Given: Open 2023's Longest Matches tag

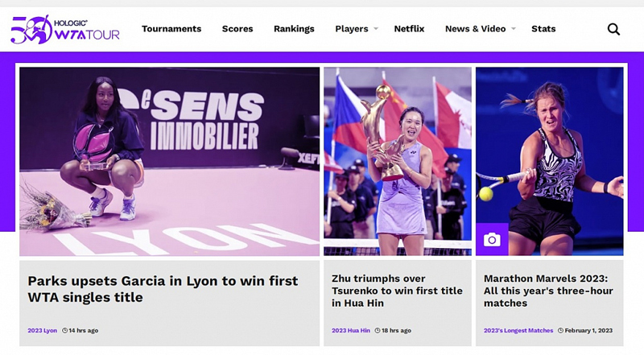Looking at the screenshot, I should (518, 330).
